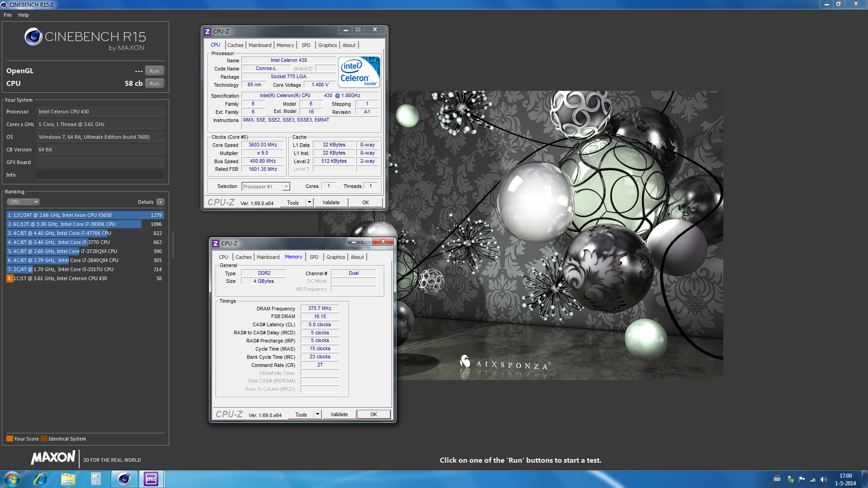The width and height of the screenshot is (868, 488).
Task: Click the Processor field Intel Celeron CPU 430
Action: point(100,112)
